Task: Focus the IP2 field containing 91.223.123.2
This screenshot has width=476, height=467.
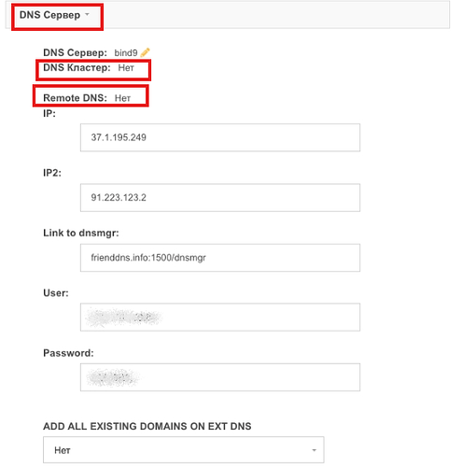Action: [x=220, y=197]
